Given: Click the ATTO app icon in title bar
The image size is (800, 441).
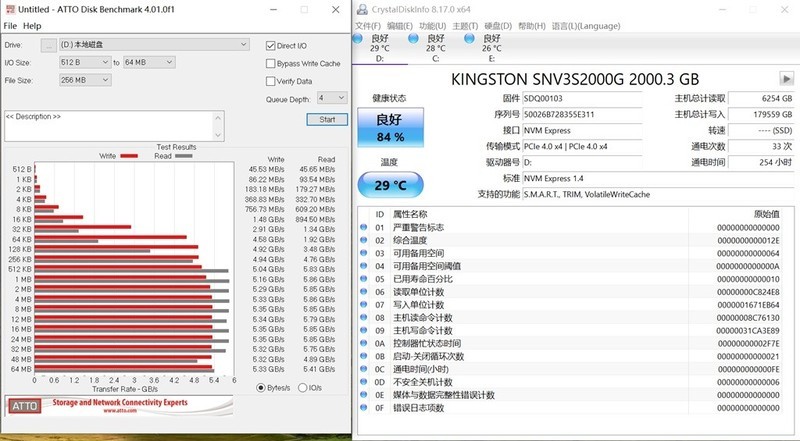Looking at the screenshot, I should pyautogui.click(x=10, y=9).
